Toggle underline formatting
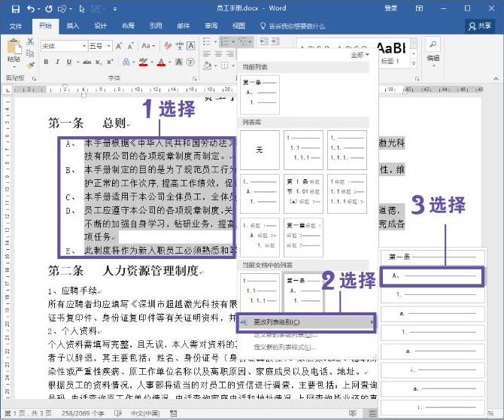Viewport: 504px width, 420px height. [x=68, y=62]
